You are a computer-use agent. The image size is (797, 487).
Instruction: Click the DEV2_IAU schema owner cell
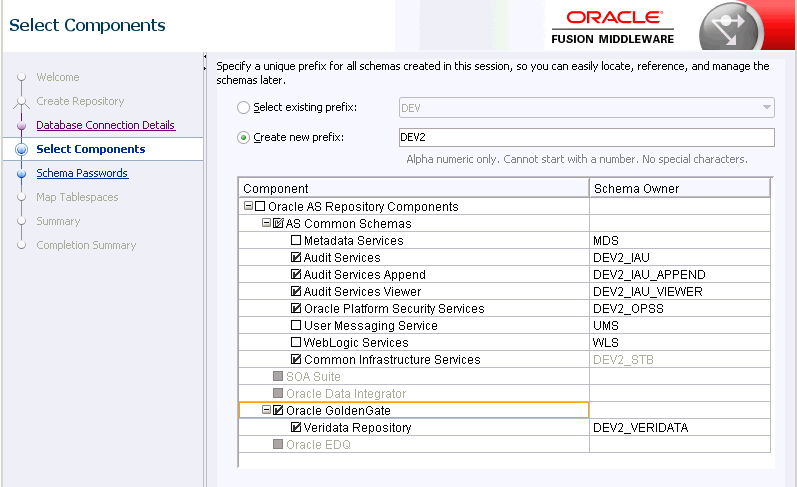click(x=680, y=257)
